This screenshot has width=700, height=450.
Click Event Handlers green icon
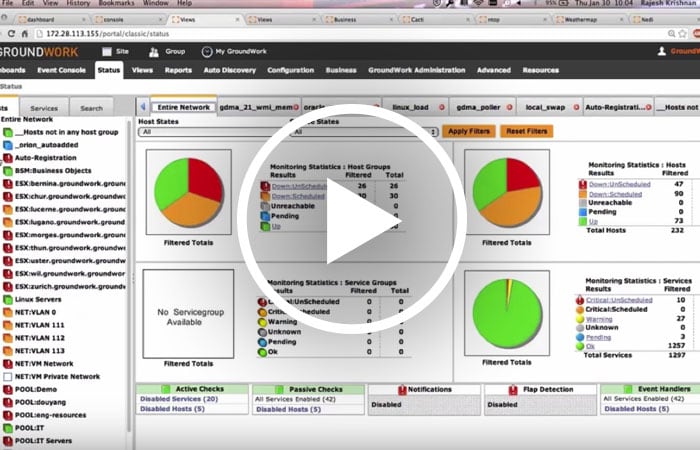click(x=628, y=389)
